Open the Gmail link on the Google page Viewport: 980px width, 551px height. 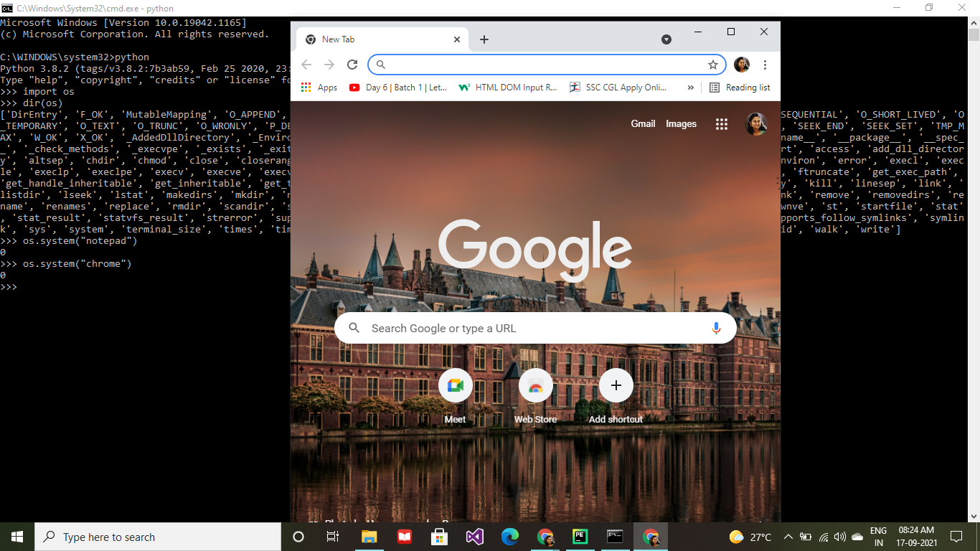643,123
